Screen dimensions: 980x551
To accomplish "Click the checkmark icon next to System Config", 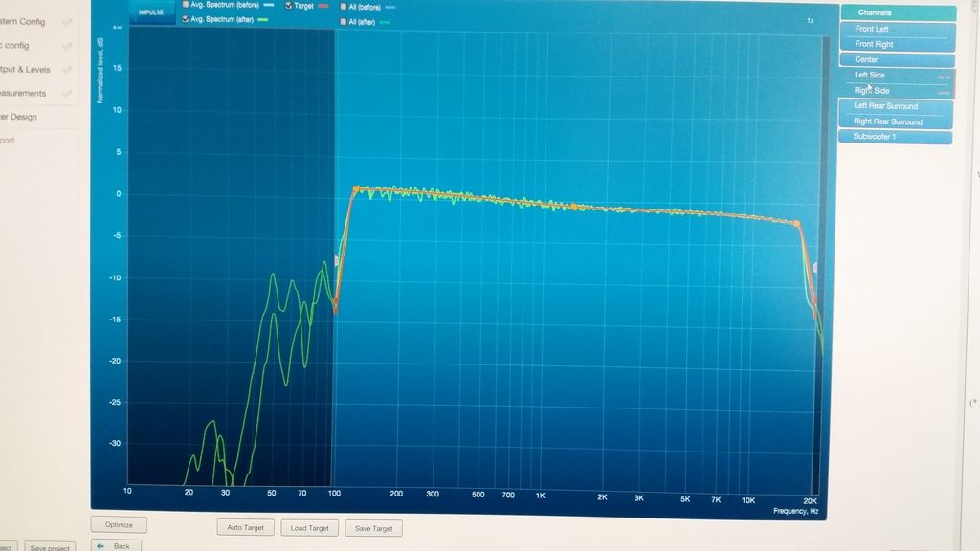I will coord(67,22).
